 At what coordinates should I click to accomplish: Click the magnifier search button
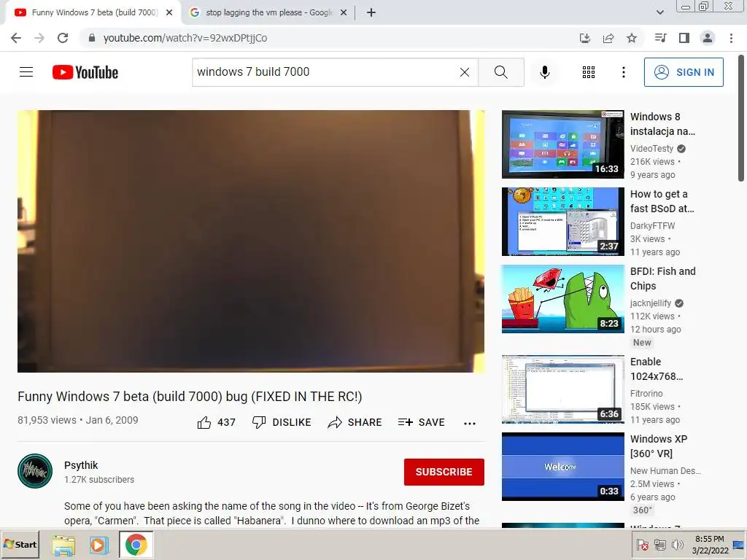pos(501,72)
